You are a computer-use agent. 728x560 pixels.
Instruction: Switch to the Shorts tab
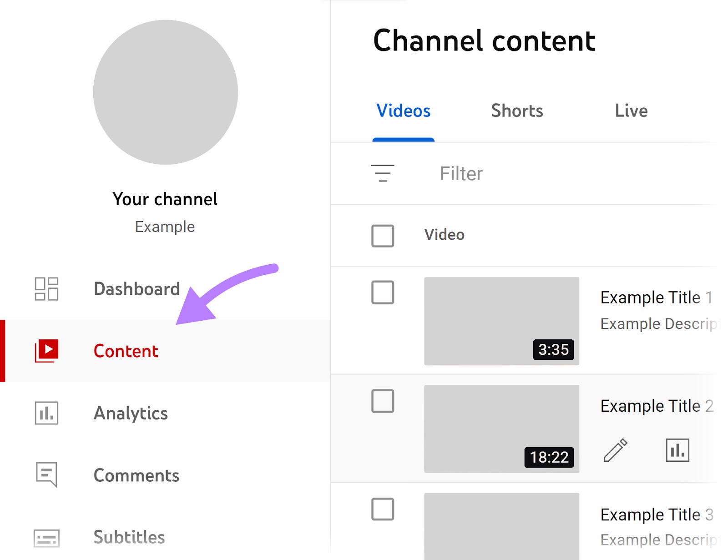point(516,111)
